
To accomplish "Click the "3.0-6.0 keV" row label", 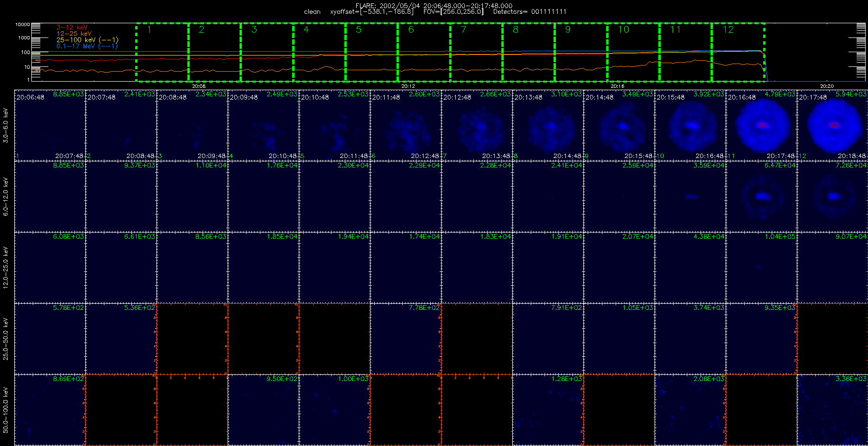I will 6,125.
